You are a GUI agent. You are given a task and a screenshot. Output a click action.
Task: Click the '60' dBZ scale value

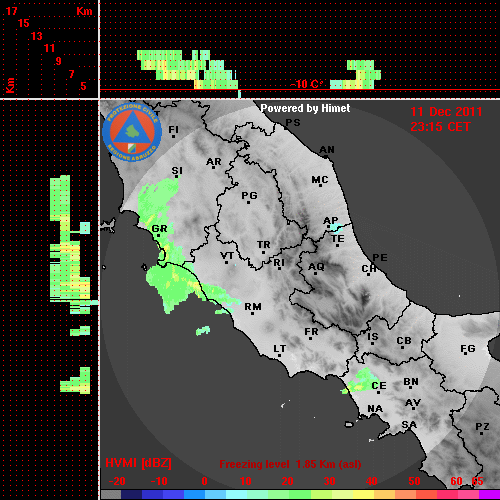coord(456,481)
